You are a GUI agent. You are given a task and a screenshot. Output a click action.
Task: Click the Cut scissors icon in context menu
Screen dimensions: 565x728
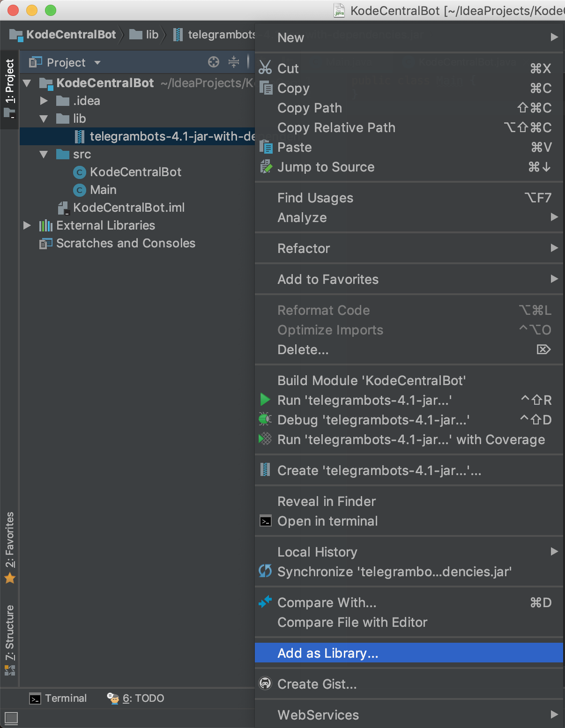pos(265,67)
